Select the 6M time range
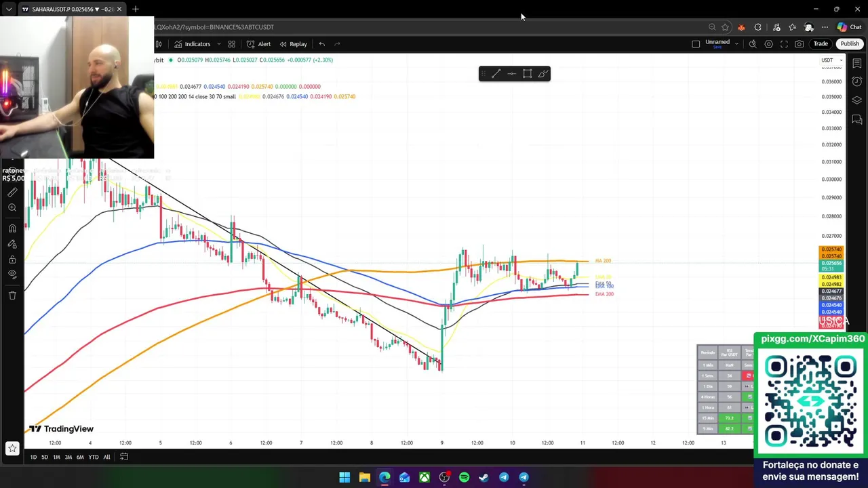The image size is (868, 488). click(80, 457)
